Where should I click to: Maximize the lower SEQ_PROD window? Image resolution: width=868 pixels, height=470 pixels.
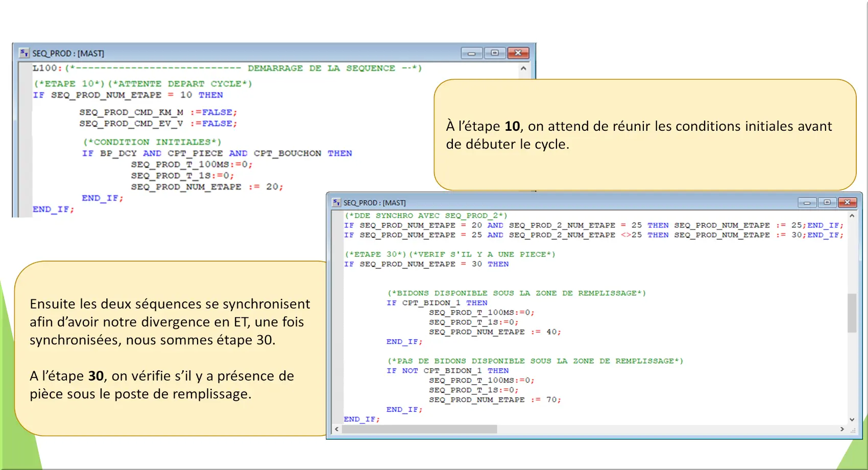click(x=827, y=203)
